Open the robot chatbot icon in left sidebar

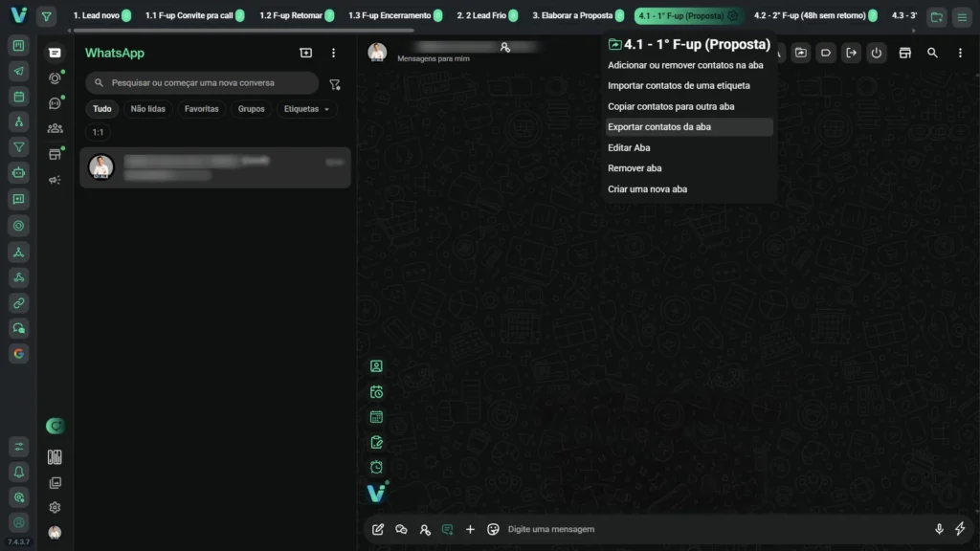[18, 173]
